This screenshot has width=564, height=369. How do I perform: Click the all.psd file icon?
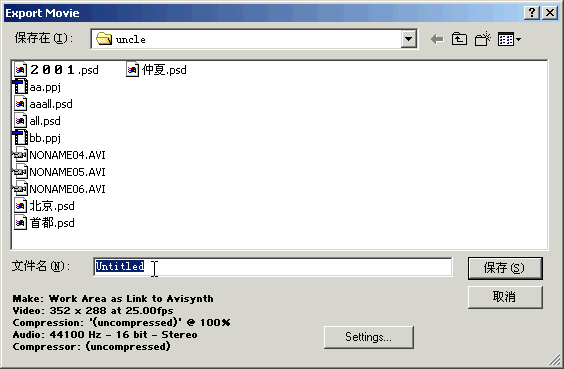tap(21, 121)
